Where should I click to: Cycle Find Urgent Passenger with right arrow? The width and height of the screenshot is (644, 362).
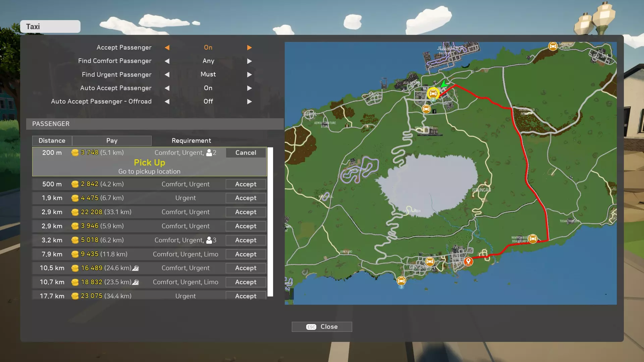click(x=249, y=74)
